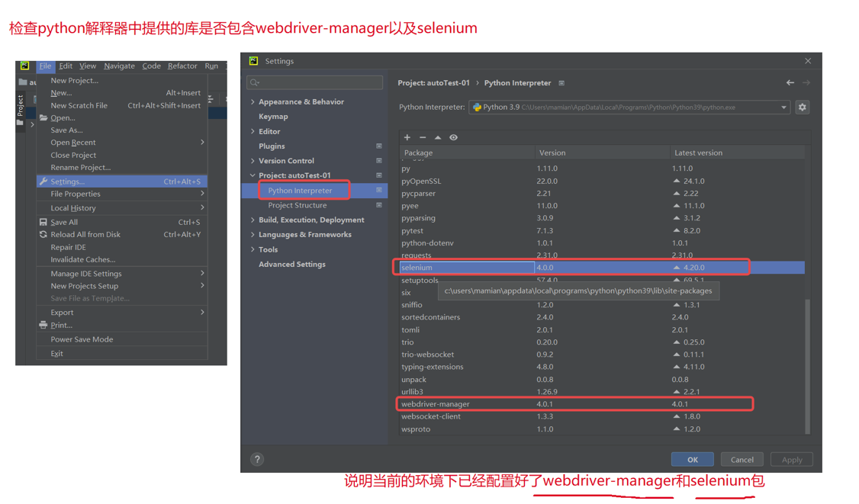
Task: Click the Reload All from Disk icon
Action: coord(43,235)
